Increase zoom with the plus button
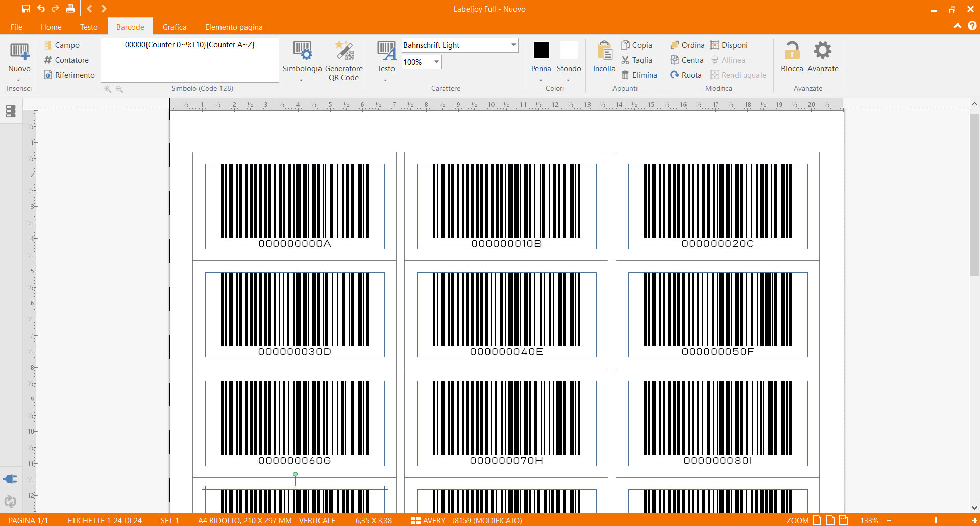 pyautogui.click(x=974, y=520)
